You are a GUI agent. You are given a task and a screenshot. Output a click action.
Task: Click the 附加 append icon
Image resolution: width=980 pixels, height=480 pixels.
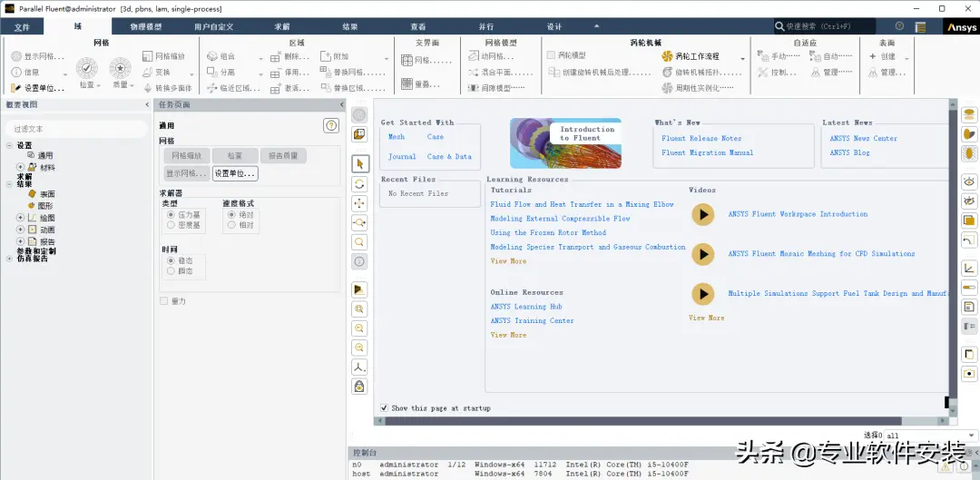(x=326, y=56)
